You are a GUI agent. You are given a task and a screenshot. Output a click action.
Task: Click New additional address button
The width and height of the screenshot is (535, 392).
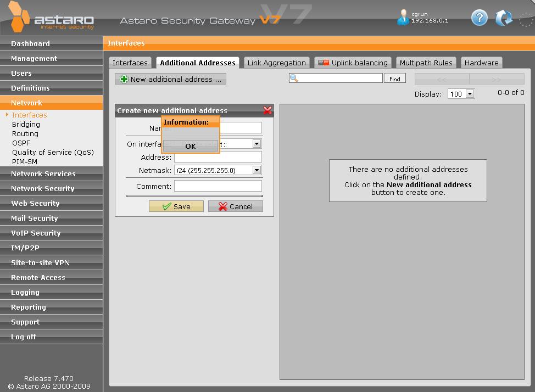(x=170, y=79)
